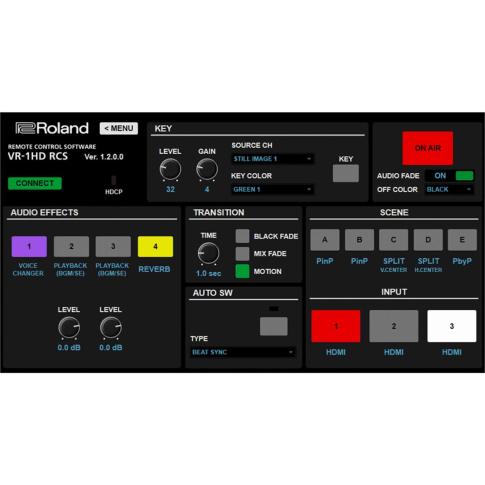This screenshot has height=485, width=485.
Task: Enable MIX FADE transition
Action: [x=242, y=254]
